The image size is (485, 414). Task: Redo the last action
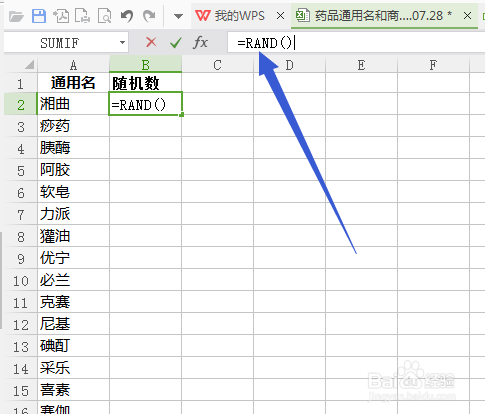pyautogui.click(x=149, y=16)
